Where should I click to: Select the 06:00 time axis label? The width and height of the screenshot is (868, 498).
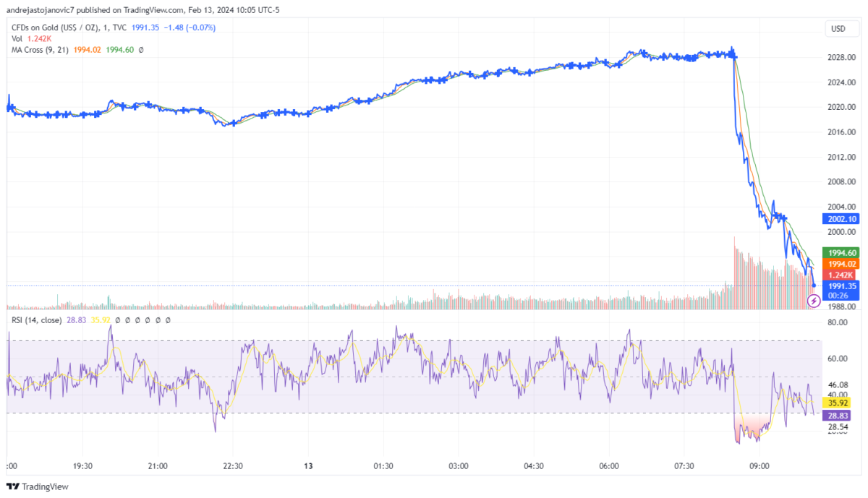pyautogui.click(x=608, y=466)
